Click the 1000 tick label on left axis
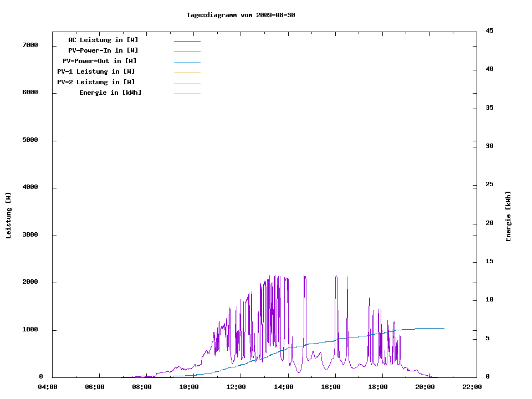Screen dimensions: 532x399 pyautogui.click(x=30, y=330)
